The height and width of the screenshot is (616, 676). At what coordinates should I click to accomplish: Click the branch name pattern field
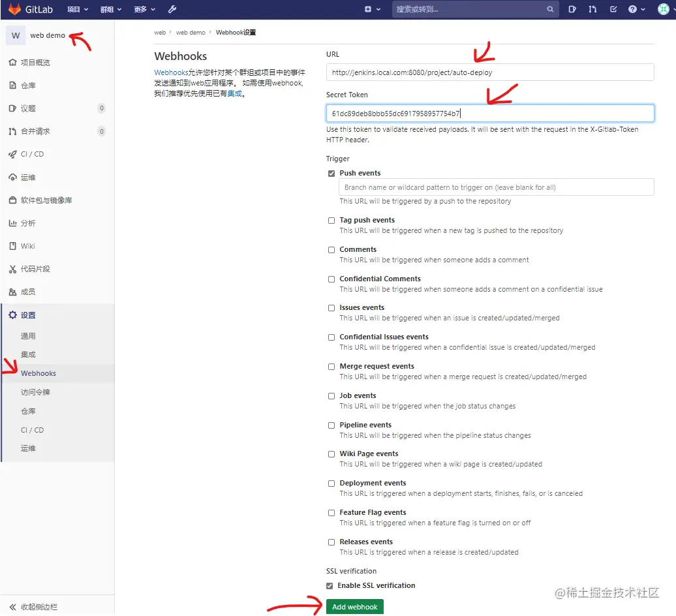click(x=496, y=187)
